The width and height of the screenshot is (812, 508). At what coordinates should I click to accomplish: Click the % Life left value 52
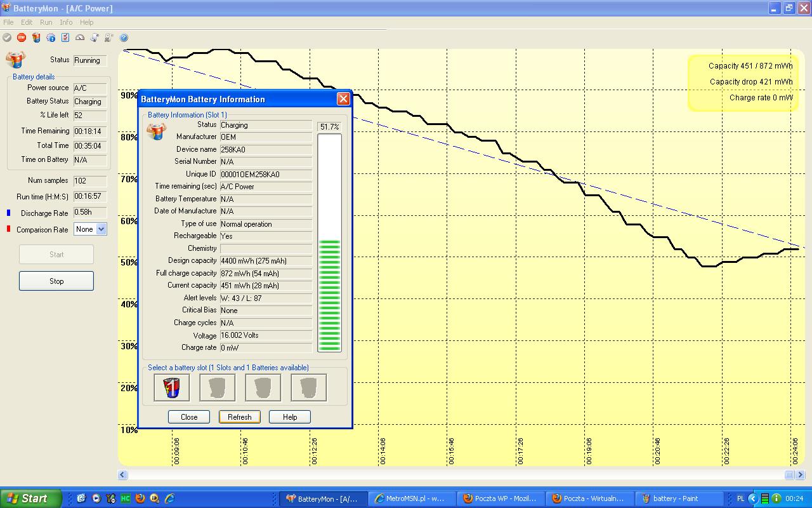[90, 116]
